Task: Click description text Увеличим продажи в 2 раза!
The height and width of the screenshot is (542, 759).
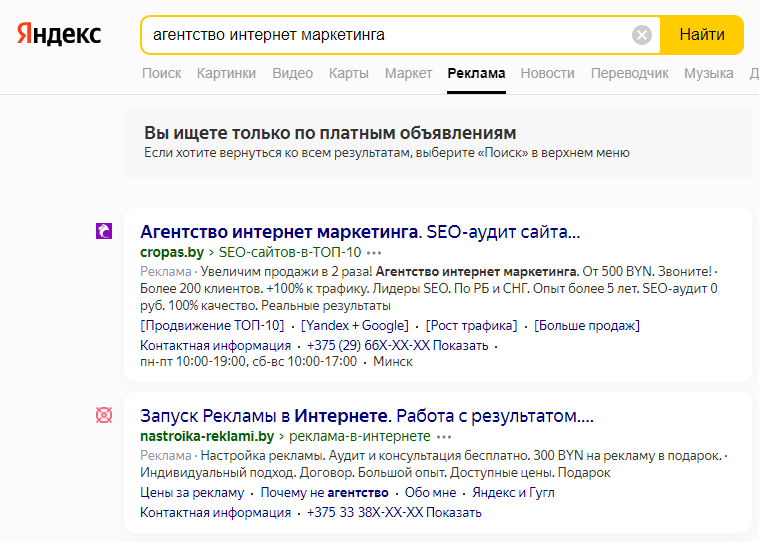Action: click(x=287, y=271)
